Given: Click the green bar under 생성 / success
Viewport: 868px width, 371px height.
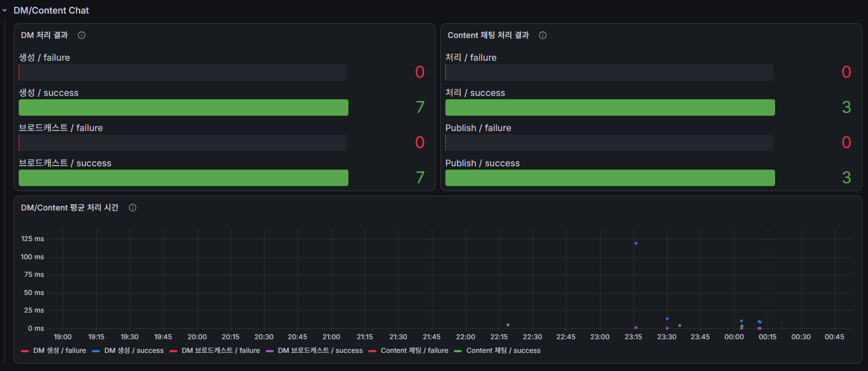Looking at the screenshot, I should pyautogui.click(x=184, y=108).
